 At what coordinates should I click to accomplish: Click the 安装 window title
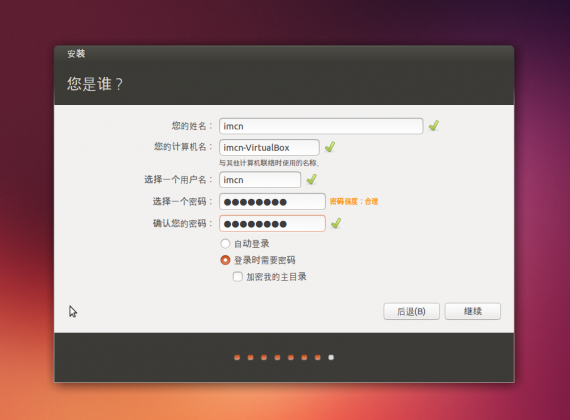click(x=76, y=54)
